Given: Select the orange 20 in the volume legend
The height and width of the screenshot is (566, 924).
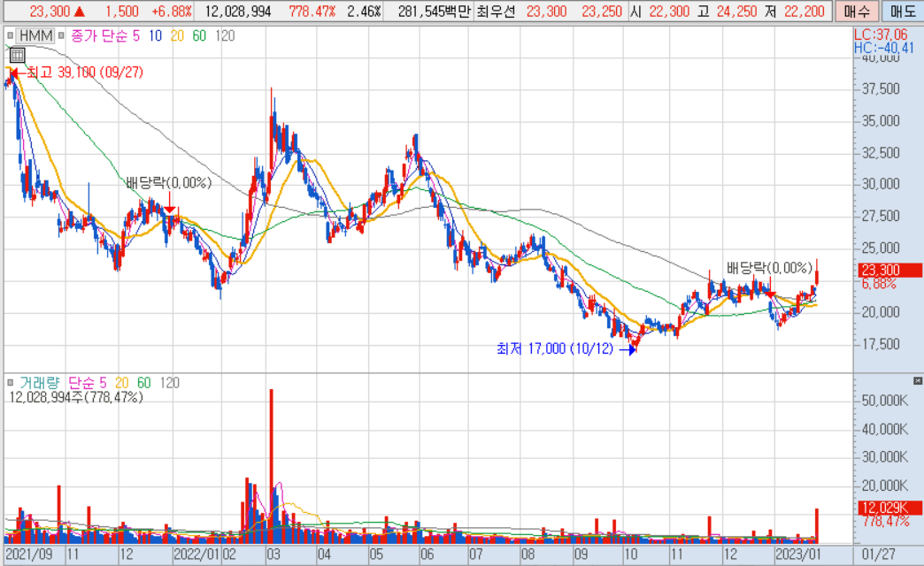Looking at the screenshot, I should click(x=122, y=383).
